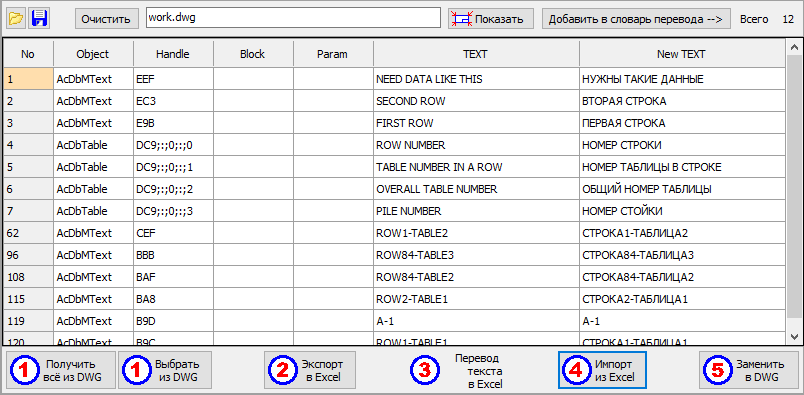This screenshot has width=804, height=395.
Task: Select the Param column header
Action: coord(333,54)
